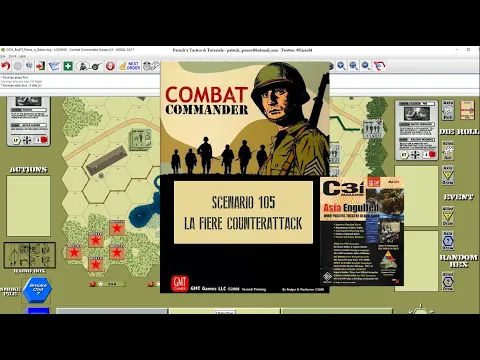
Task: Open the Help menu
Action: (x=22, y=56)
